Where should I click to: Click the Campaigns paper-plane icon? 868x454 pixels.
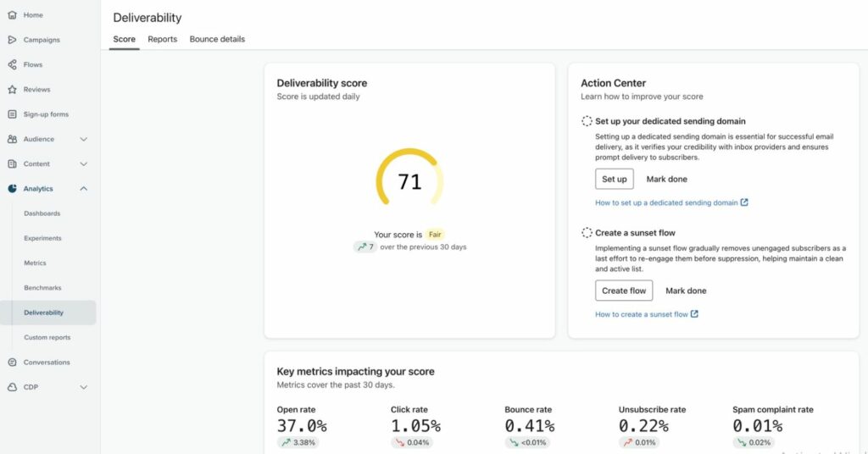coord(12,40)
